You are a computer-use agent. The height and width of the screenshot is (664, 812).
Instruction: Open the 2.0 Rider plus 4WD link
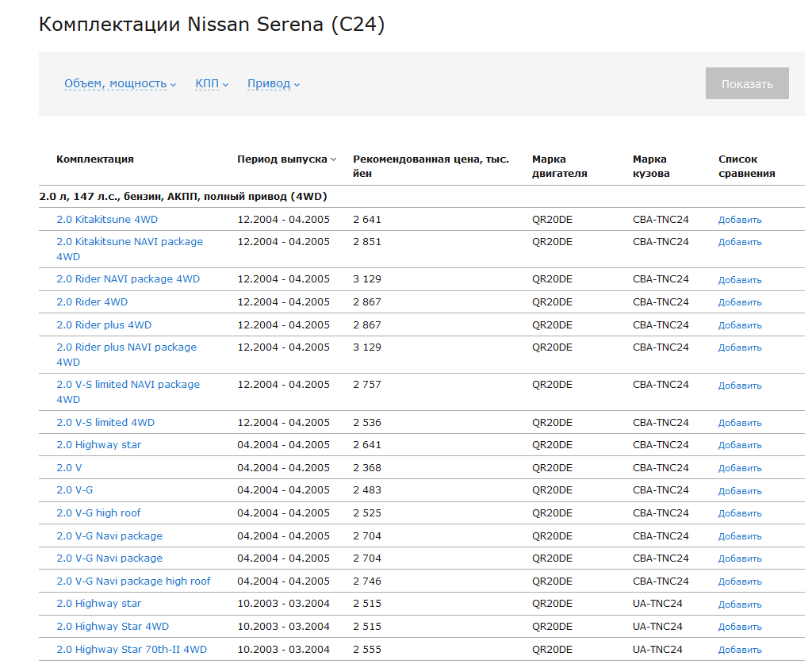pos(104,324)
